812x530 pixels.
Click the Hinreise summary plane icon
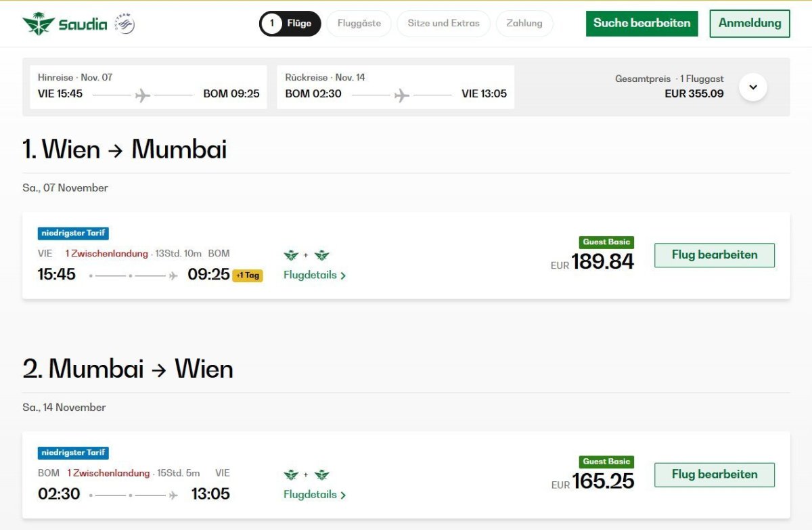point(143,95)
